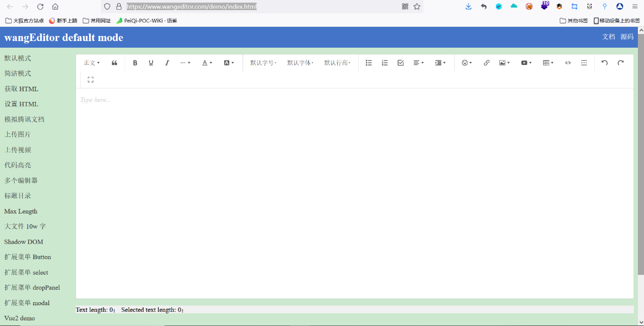The height and width of the screenshot is (326, 644).
Task: Open the browser downloads panel
Action: tap(469, 7)
